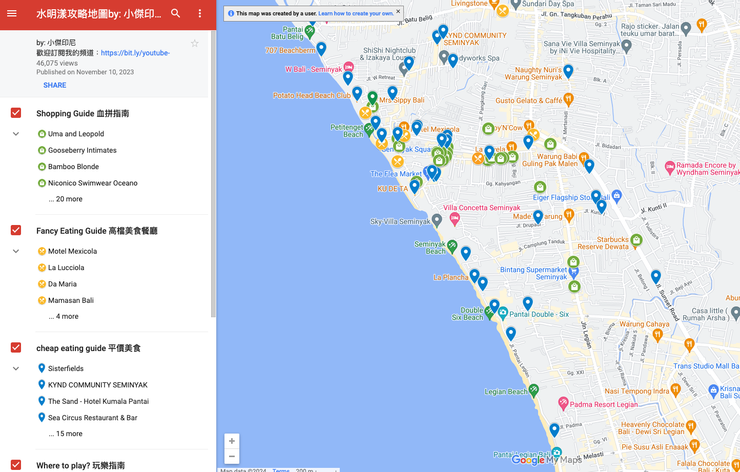Zoom in with the plus button
Screen dimensions: 740x472
pyautogui.click(x=232, y=441)
